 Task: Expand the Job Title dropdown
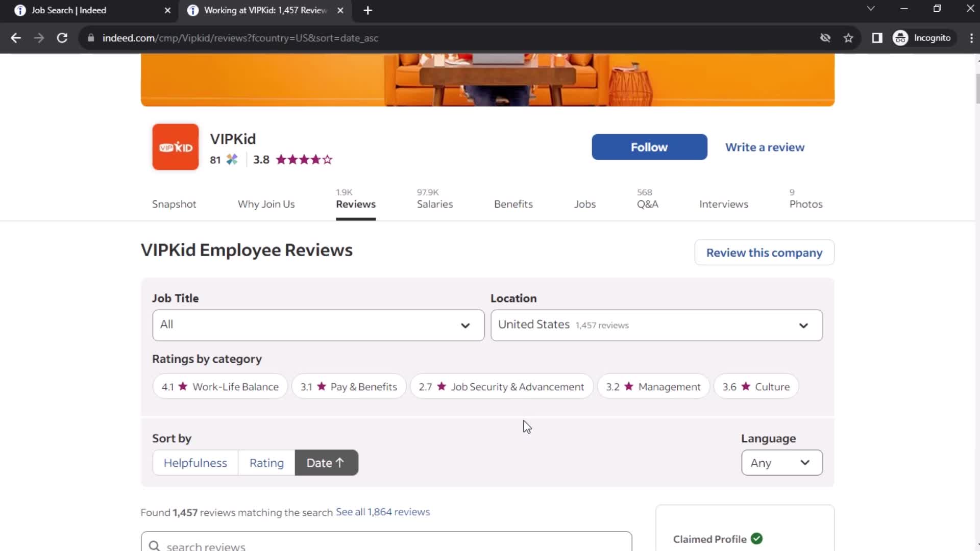[x=318, y=325]
